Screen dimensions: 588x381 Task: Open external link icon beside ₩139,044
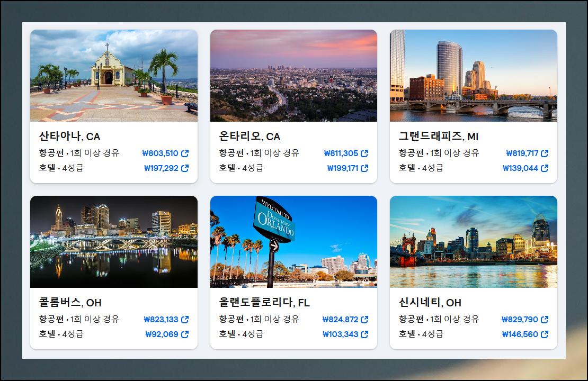pyautogui.click(x=545, y=168)
